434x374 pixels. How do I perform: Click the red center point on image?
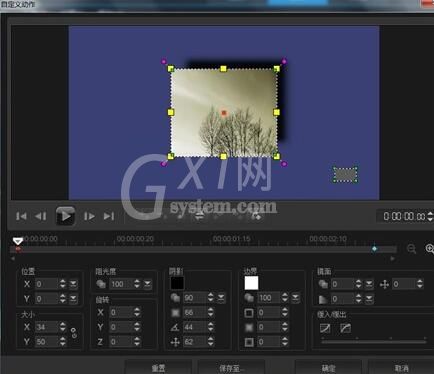(224, 113)
